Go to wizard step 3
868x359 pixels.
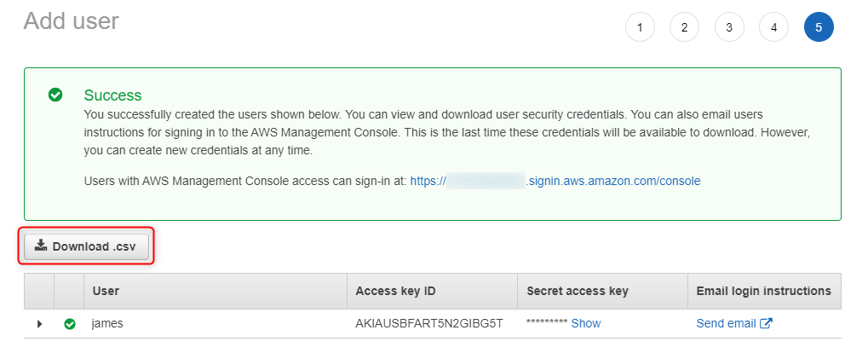pos(729,27)
